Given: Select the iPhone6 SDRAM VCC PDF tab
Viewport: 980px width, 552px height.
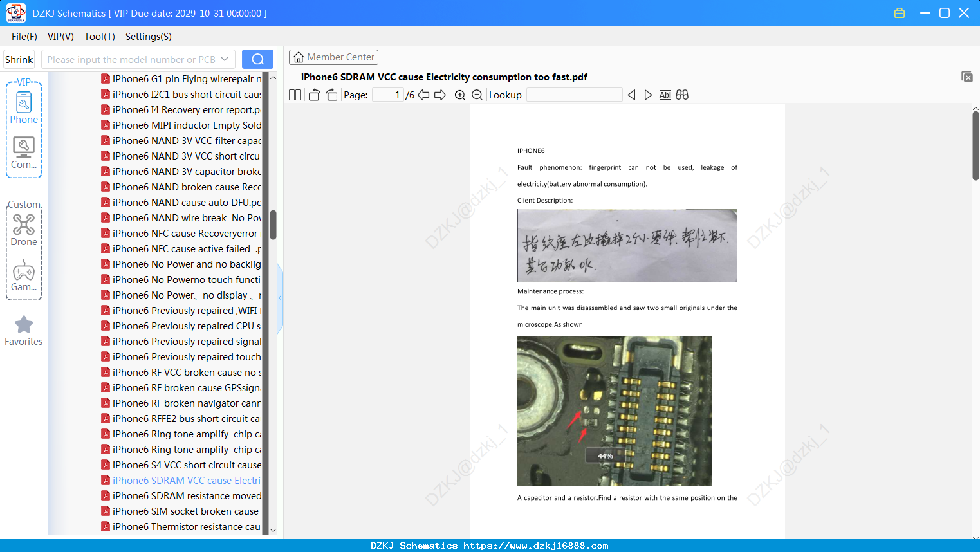Looking at the screenshot, I should point(444,77).
